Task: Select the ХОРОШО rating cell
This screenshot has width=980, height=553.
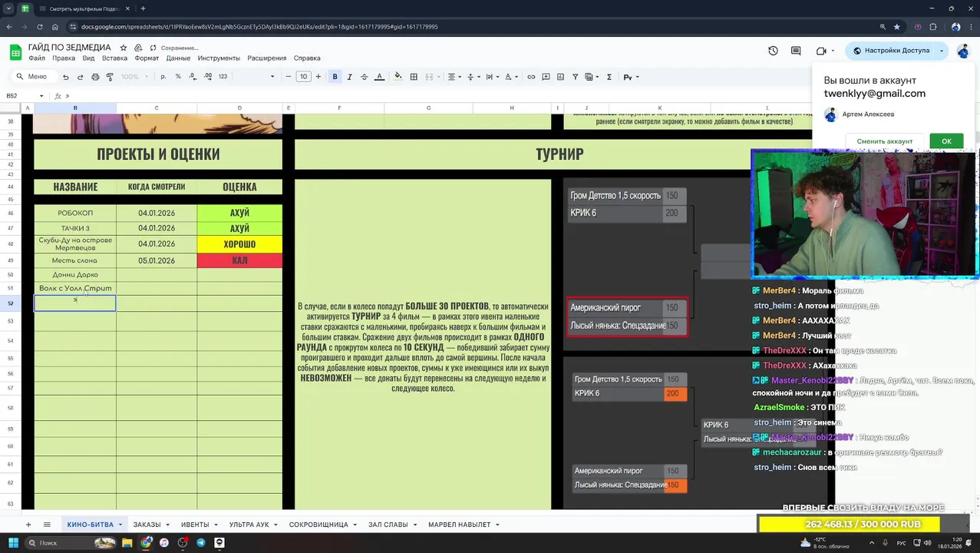Action: [239, 244]
